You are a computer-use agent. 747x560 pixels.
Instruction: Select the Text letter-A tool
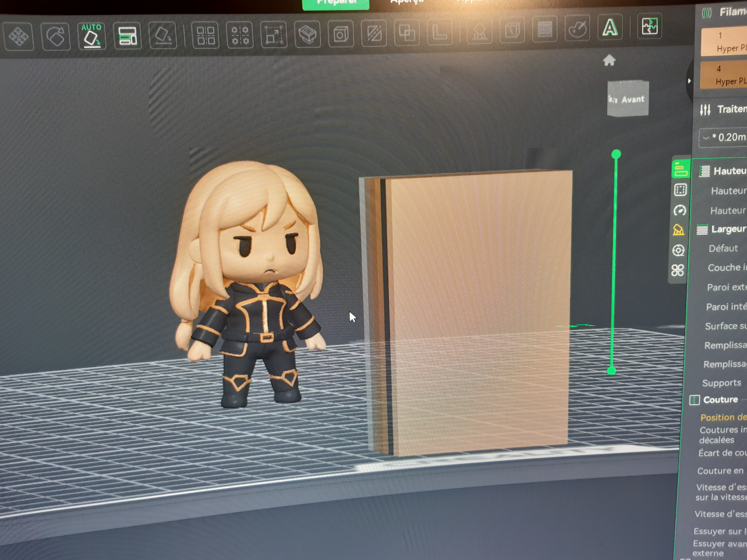tap(610, 27)
